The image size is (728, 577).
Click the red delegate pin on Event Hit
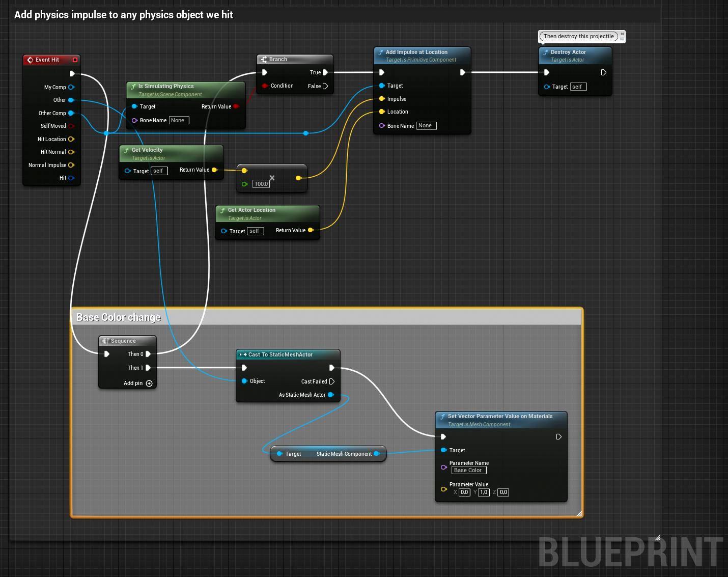click(75, 60)
